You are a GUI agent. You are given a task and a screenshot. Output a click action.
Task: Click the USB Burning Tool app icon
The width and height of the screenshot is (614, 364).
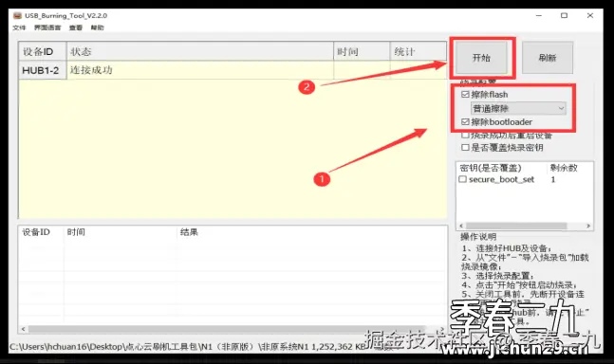[x=17, y=15]
